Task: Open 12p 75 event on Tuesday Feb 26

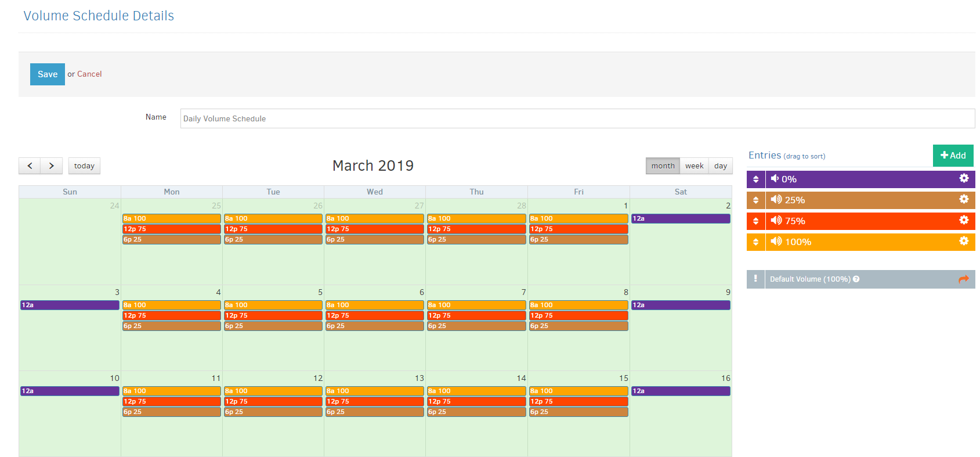Action: 273,229
